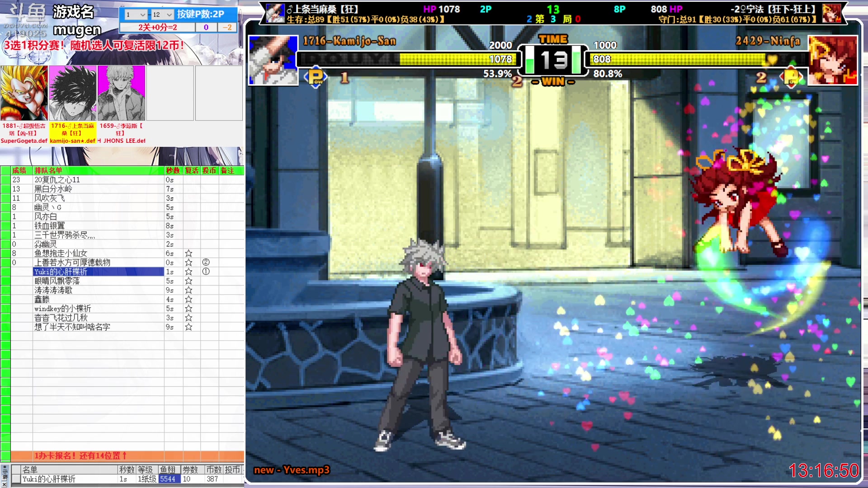Viewport: 868px width, 488px height.
Task: Click the circled 2 coin marker
Action: (x=206, y=263)
